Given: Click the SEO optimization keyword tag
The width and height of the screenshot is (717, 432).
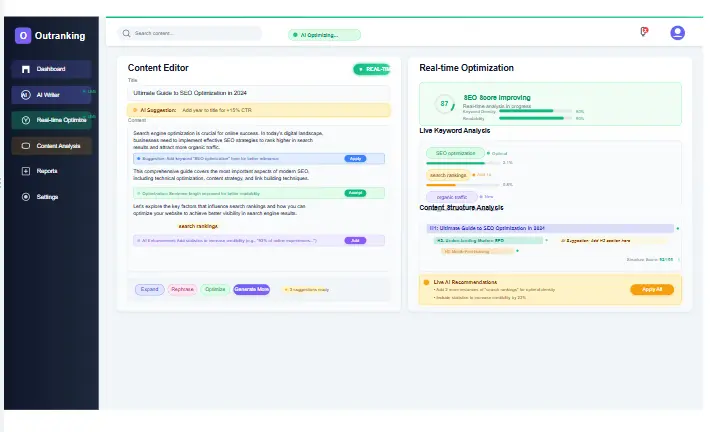Looking at the screenshot, I should coord(455,153).
